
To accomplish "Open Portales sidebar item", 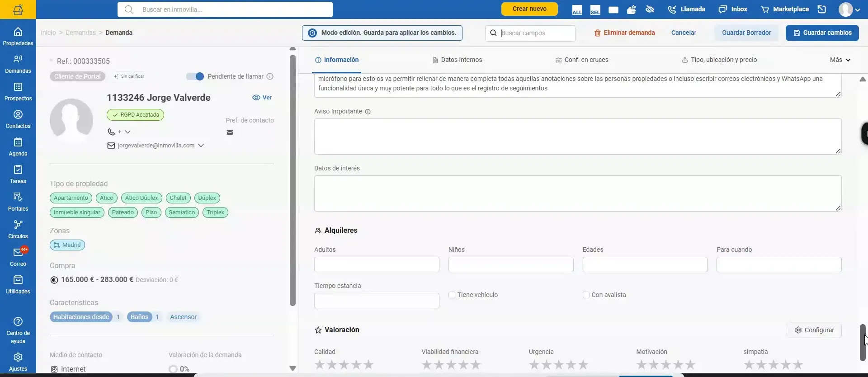I will click(x=18, y=202).
